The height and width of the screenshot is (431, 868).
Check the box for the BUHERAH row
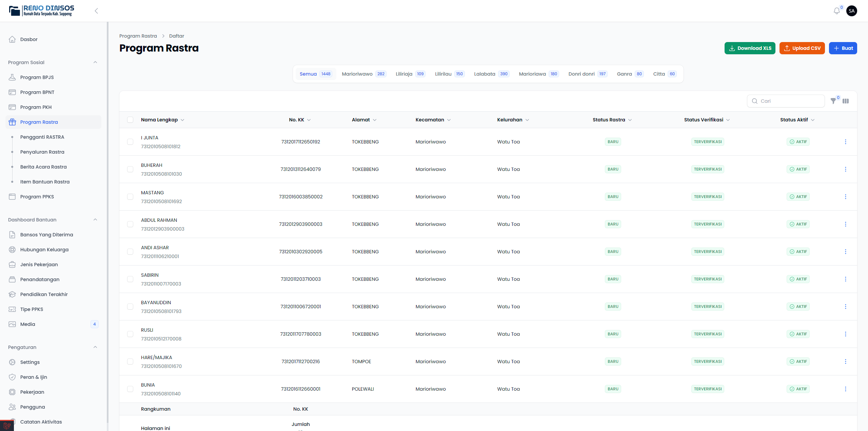coord(130,169)
